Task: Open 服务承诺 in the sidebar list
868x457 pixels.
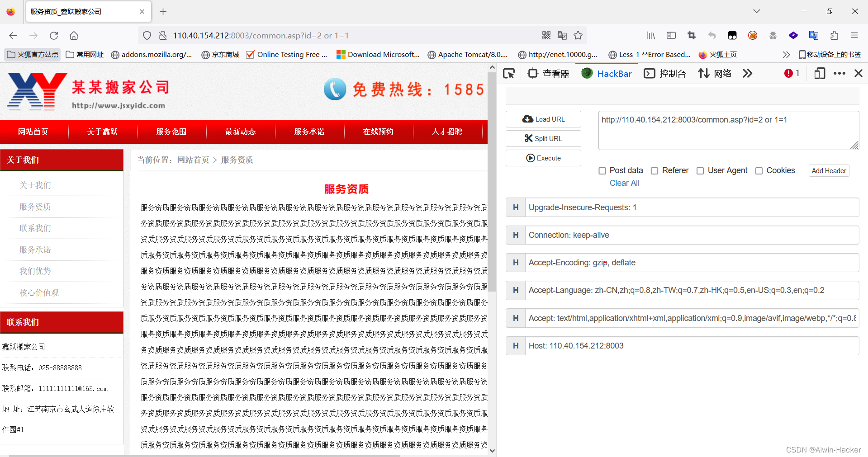Action: 35,250
